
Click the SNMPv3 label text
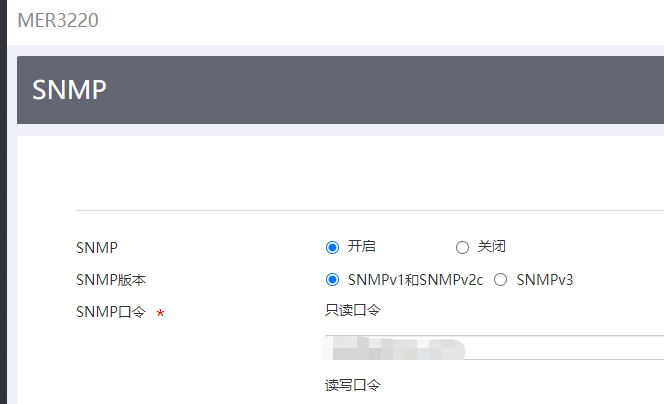[x=545, y=280]
